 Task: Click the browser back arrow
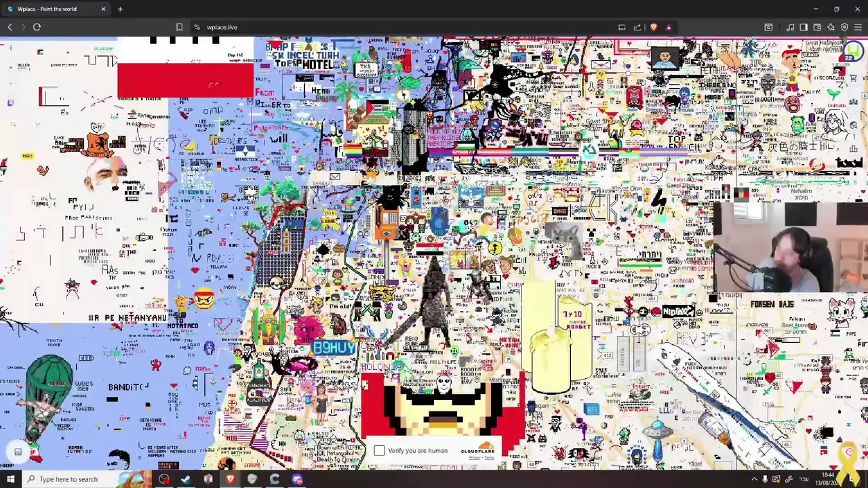(9, 27)
